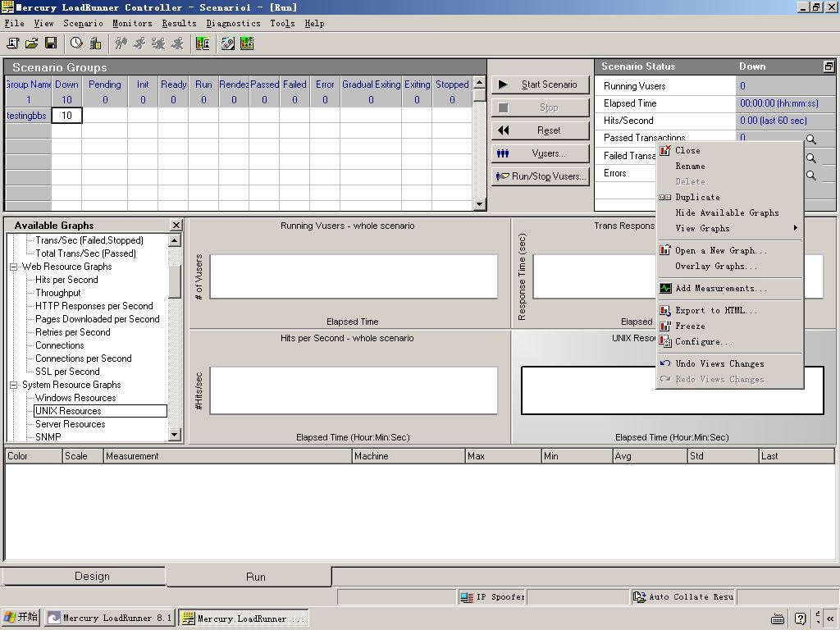Click the New Scenario toolbar icon
Screen dimensions: 840x630
click(x=12, y=43)
